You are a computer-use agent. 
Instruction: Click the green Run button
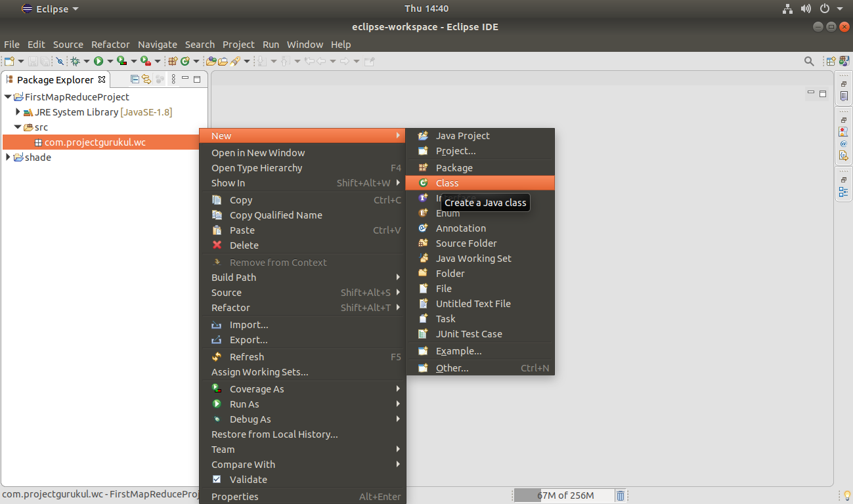tap(98, 61)
